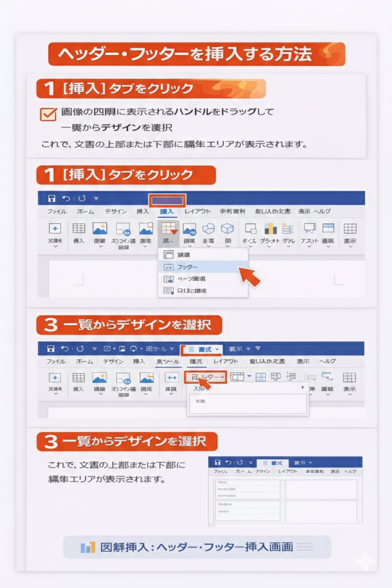The width and height of the screenshot is (392, 588).
Task: Click the menu entry directly below フッター
Action: [204, 279]
